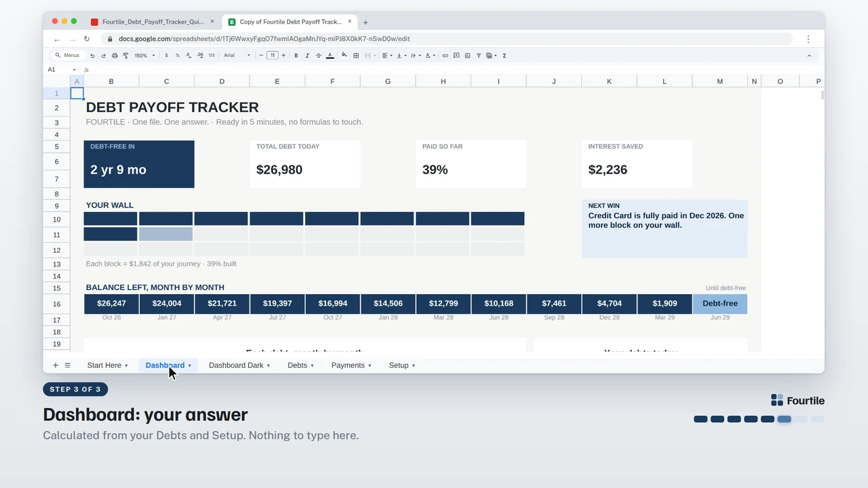The width and height of the screenshot is (868, 488).
Task: Switch to the Dashboard Dark sheet tab
Action: coord(236,365)
